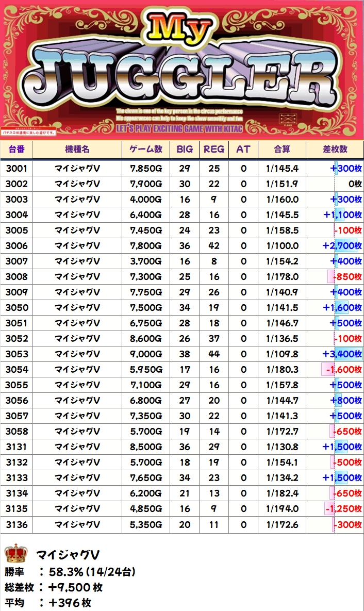Click the REG count 37 in row 3052
Image resolution: width=364 pixels, height=611 pixels.
click(x=214, y=339)
